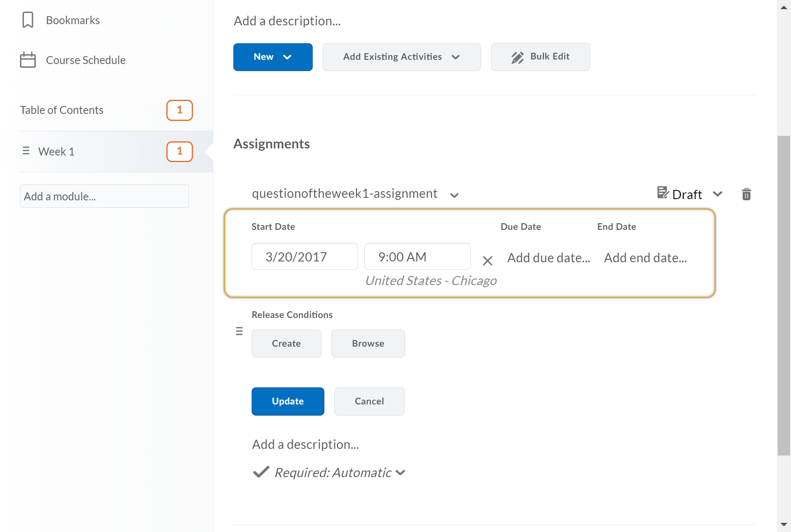Click the Required checkmark icon
791x532 pixels.
261,472
